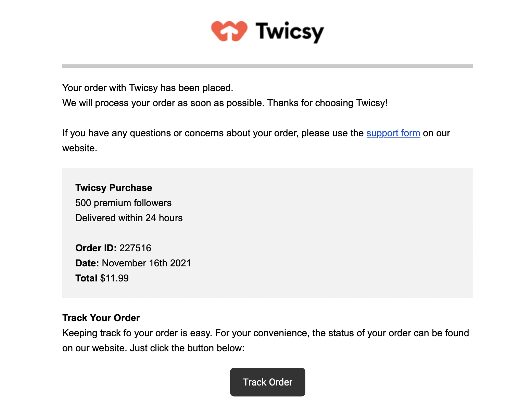The image size is (532, 404).
Task: Select the order ID number 227516
Action: [135, 248]
